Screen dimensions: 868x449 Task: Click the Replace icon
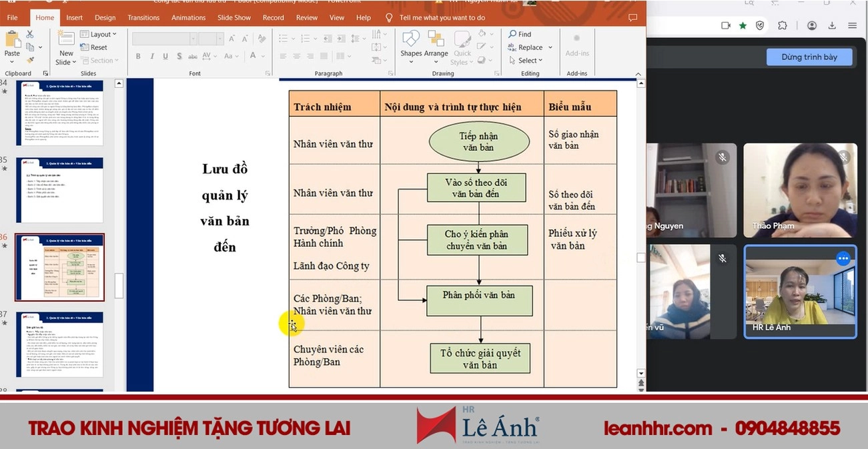pyautogui.click(x=526, y=47)
